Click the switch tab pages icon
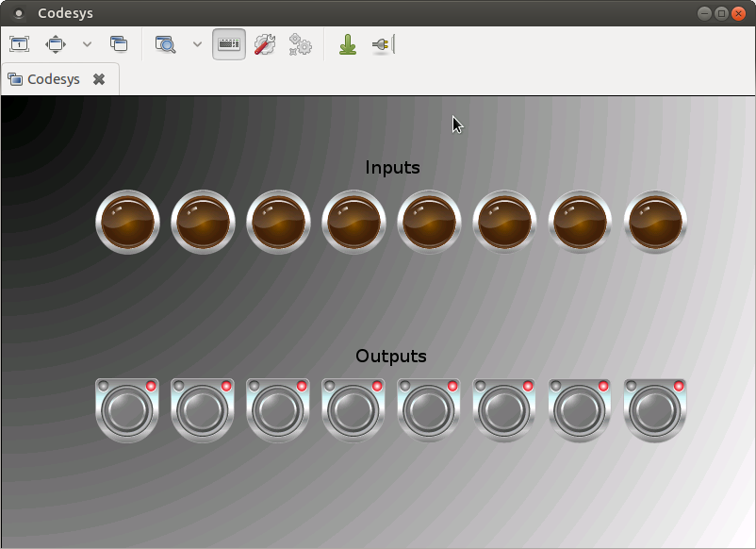 point(119,44)
